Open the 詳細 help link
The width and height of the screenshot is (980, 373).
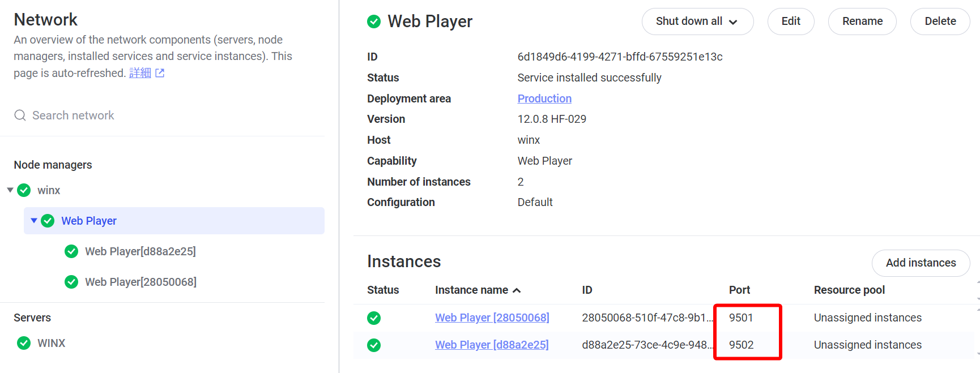point(140,73)
